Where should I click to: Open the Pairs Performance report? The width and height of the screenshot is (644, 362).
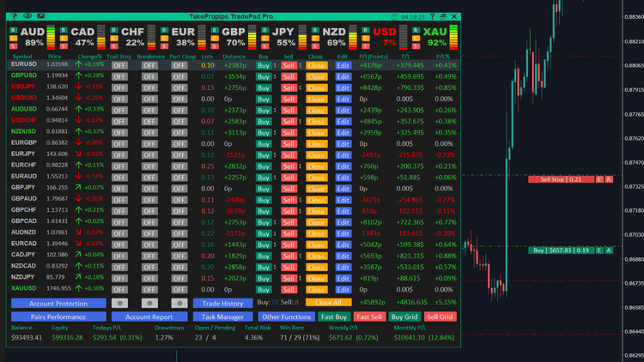[58, 317]
